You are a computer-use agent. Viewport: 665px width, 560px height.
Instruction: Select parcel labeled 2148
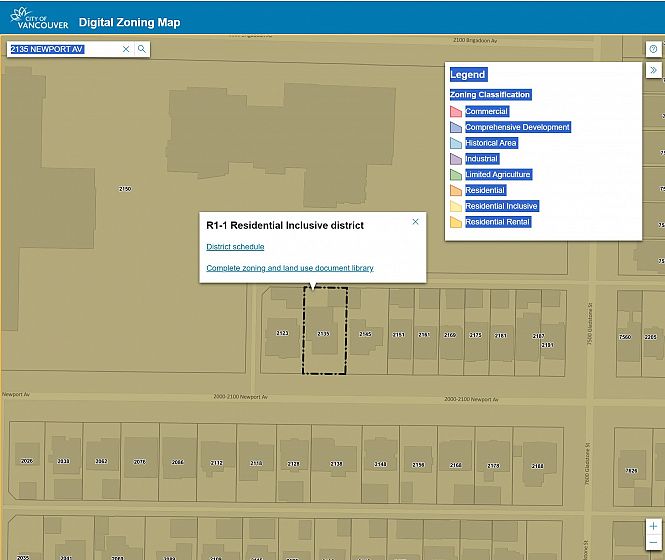[x=380, y=464]
